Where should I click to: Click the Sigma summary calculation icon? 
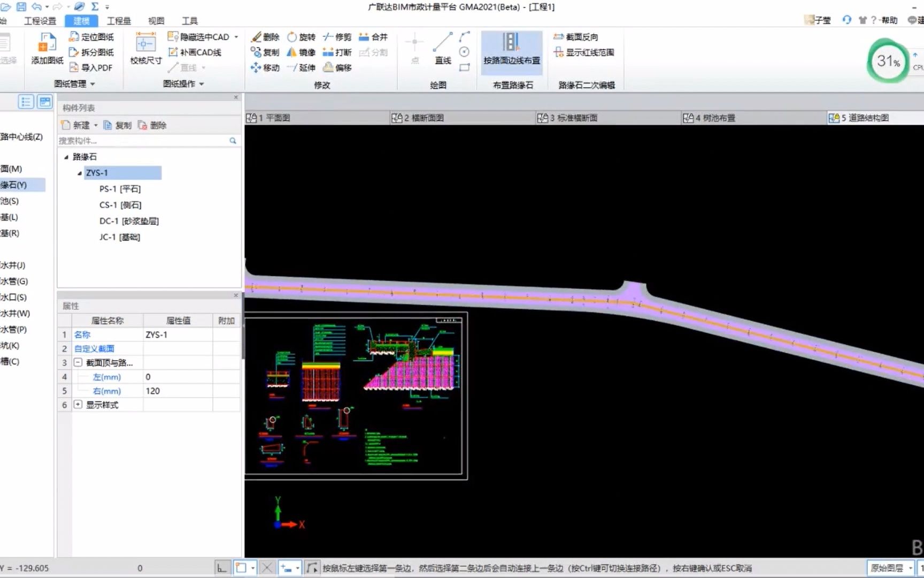pyautogui.click(x=95, y=7)
